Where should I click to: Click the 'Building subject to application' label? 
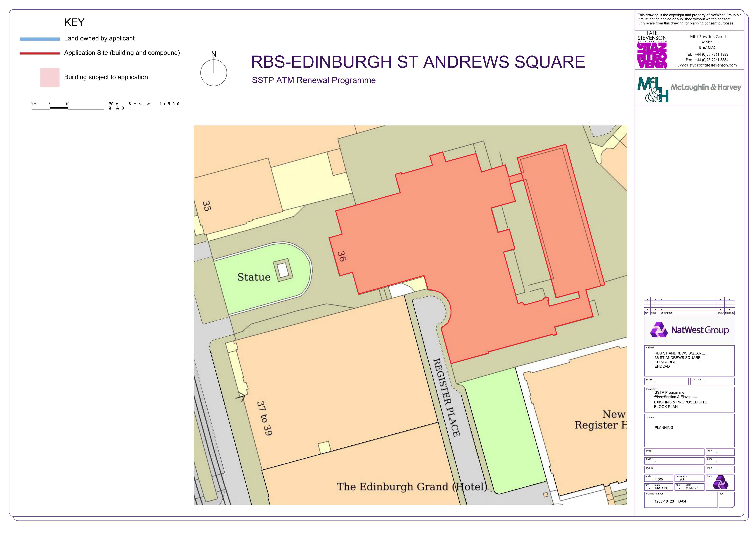pyautogui.click(x=106, y=77)
